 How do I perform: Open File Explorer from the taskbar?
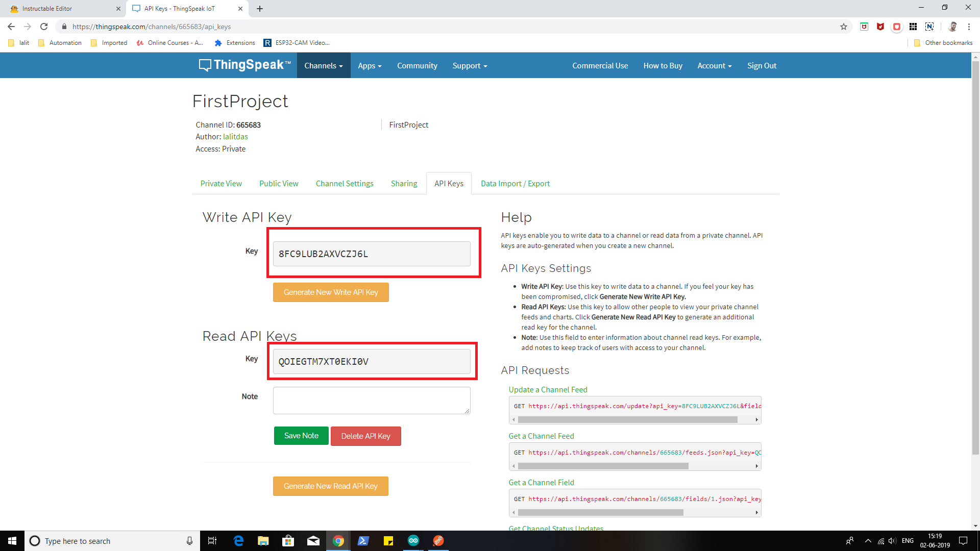(263, 541)
